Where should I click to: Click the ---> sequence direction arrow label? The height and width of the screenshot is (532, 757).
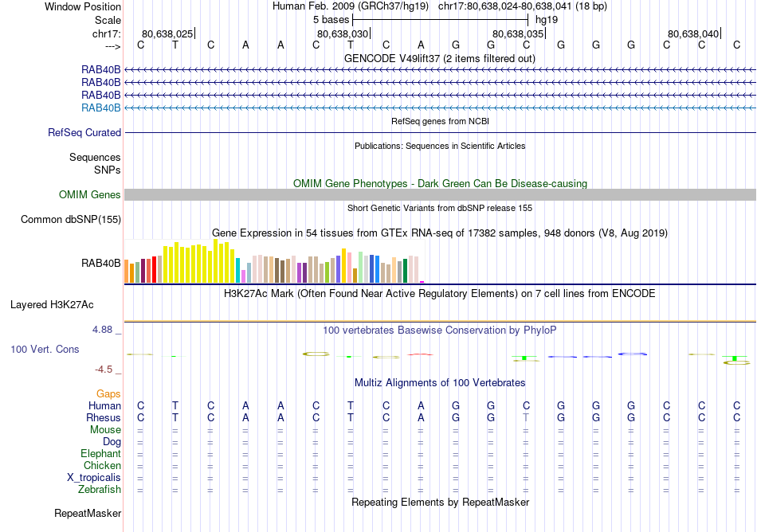point(112,46)
